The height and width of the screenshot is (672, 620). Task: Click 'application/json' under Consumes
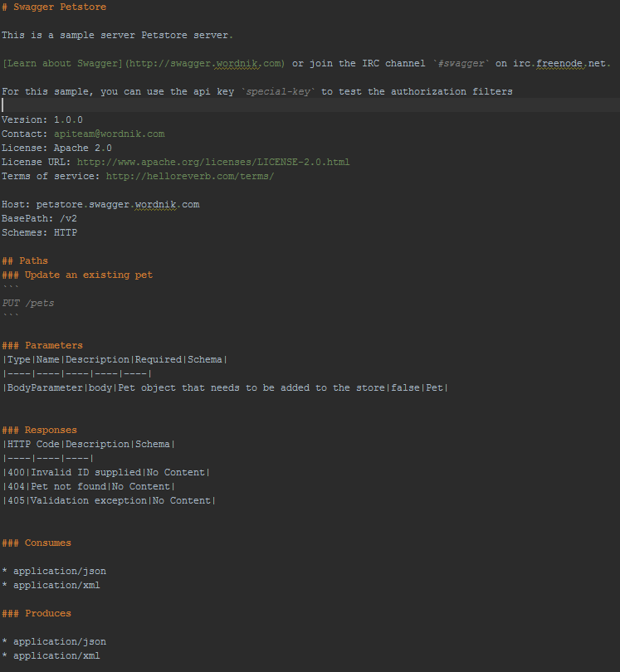point(60,572)
